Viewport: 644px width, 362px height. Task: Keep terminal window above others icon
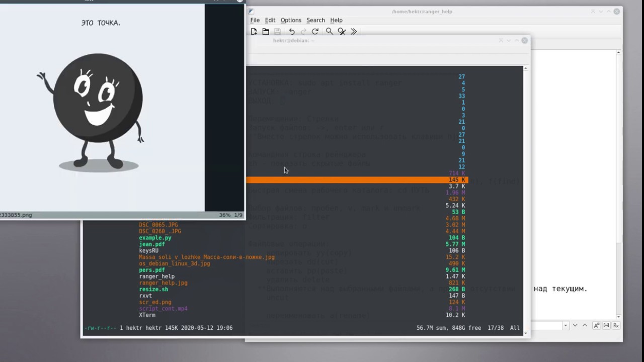coord(501,40)
